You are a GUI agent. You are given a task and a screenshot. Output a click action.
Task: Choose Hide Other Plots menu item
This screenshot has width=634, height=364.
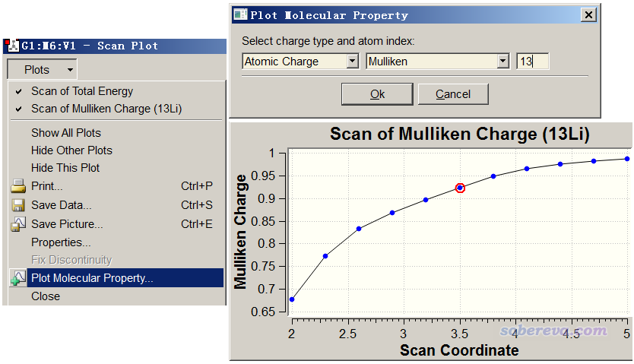coord(71,150)
